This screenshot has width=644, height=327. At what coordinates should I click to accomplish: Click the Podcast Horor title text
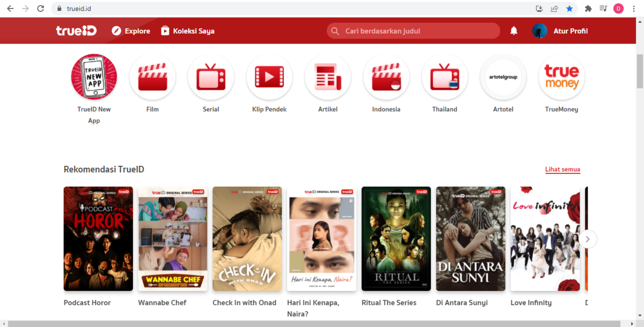[x=87, y=303]
